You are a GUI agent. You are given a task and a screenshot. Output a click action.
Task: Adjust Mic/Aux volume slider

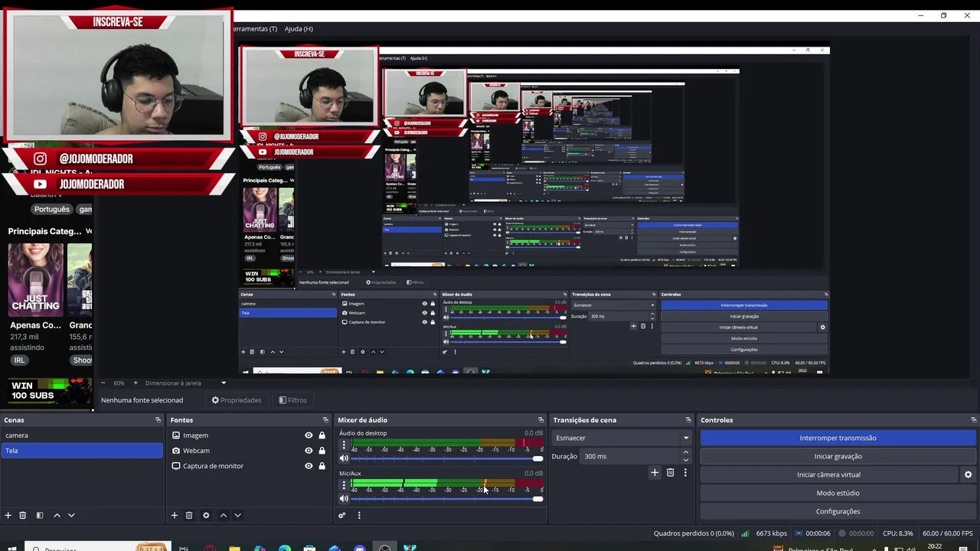[x=447, y=499]
